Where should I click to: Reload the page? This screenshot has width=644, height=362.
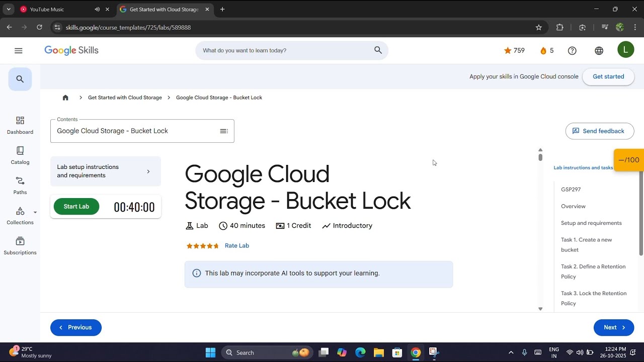tap(39, 27)
